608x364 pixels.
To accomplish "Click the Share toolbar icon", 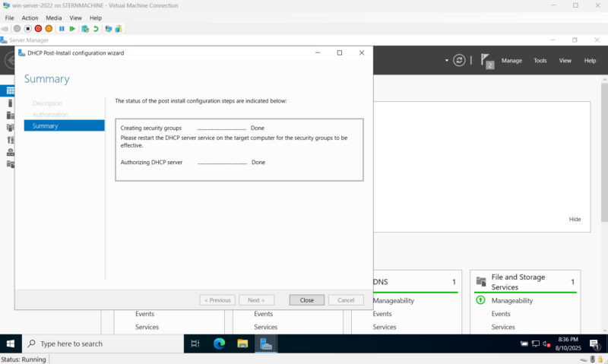I will point(119,29).
